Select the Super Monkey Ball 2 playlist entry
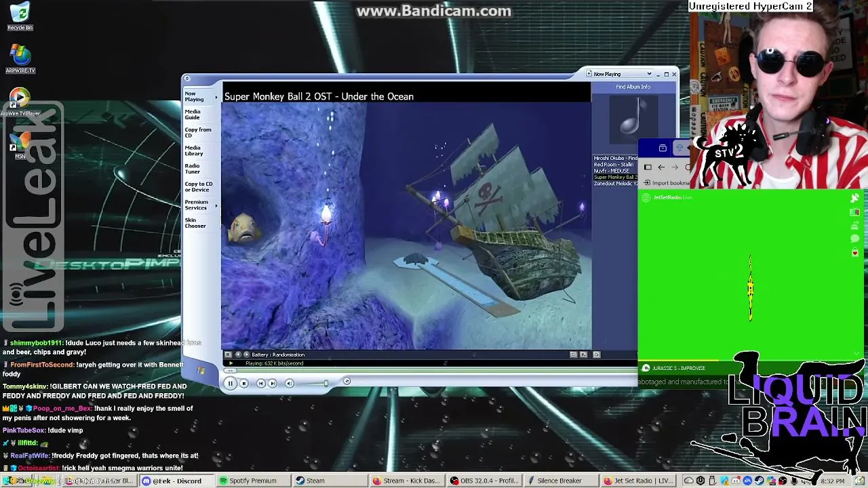Image resolution: width=868 pixels, height=488 pixels. 615,178
